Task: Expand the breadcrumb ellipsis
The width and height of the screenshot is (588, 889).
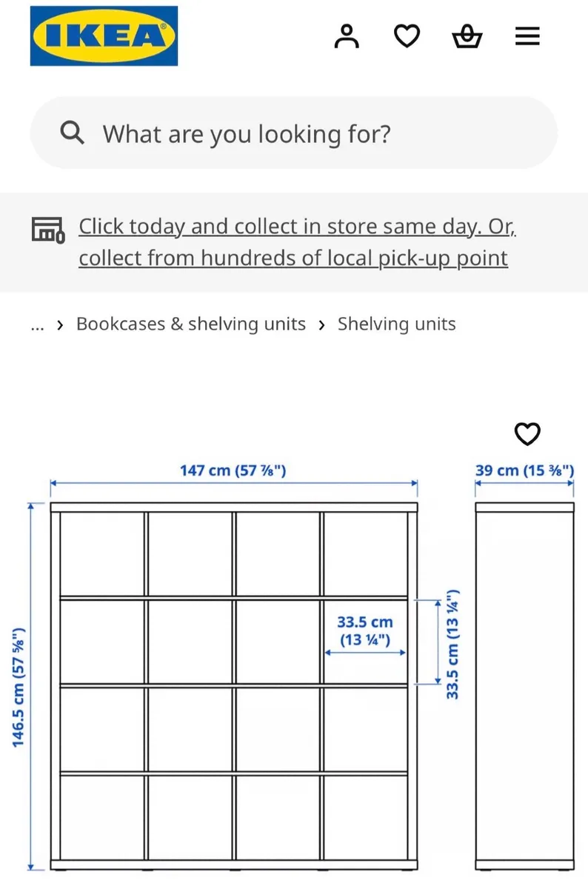Action: click(38, 324)
